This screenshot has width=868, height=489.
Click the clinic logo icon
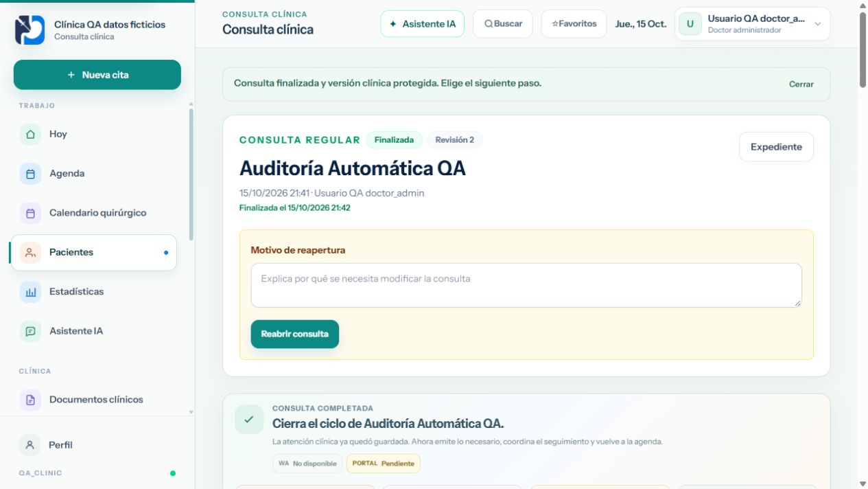pos(30,30)
